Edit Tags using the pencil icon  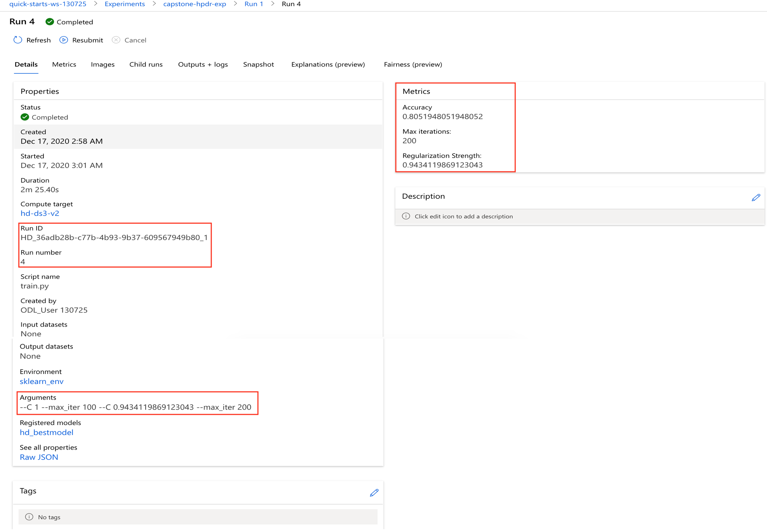coord(374,493)
